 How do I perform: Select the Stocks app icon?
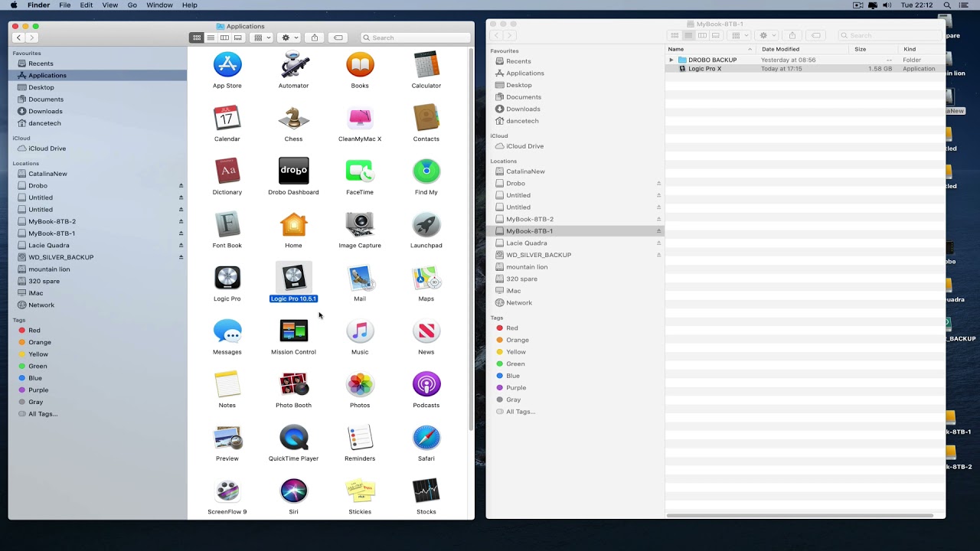(x=426, y=491)
